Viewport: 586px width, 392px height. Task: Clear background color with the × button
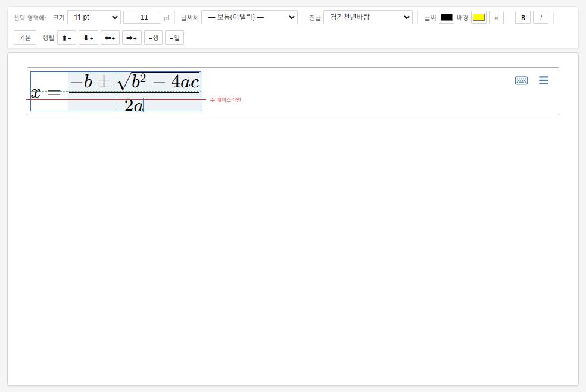(x=496, y=17)
